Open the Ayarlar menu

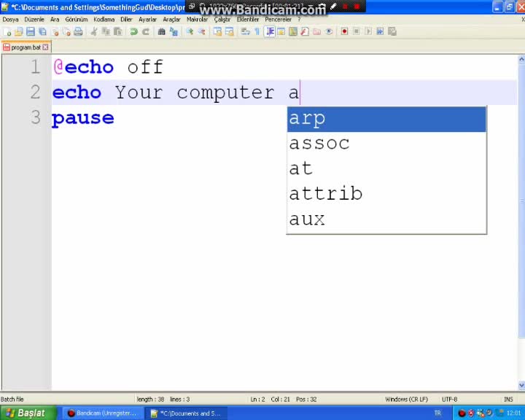point(147,20)
